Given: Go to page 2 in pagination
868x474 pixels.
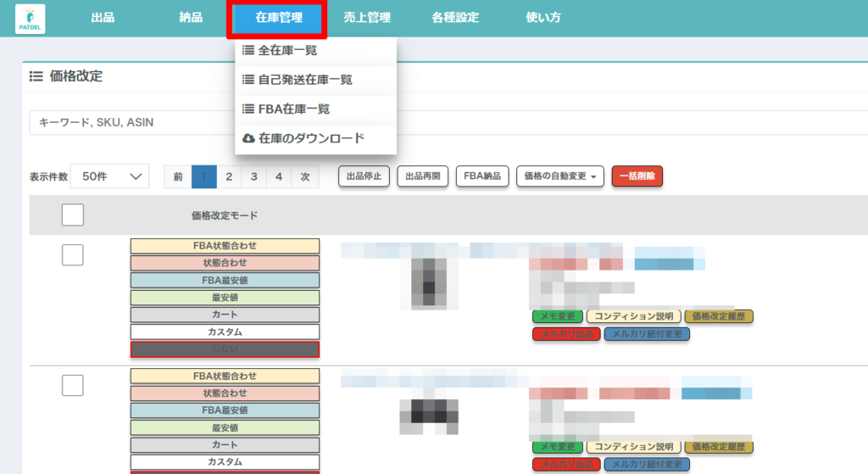Looking at the screenshot, I should pos(229,176).
